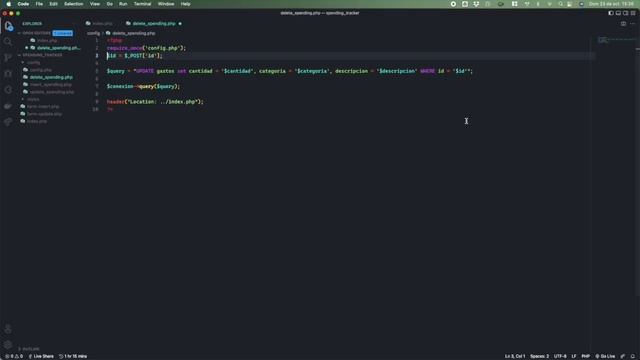Image resolution: width=640 pixels, height=360 pixels.
Task: Click the unsaved dot on delete_spending.php tab
Action: (x=180, y=24)
